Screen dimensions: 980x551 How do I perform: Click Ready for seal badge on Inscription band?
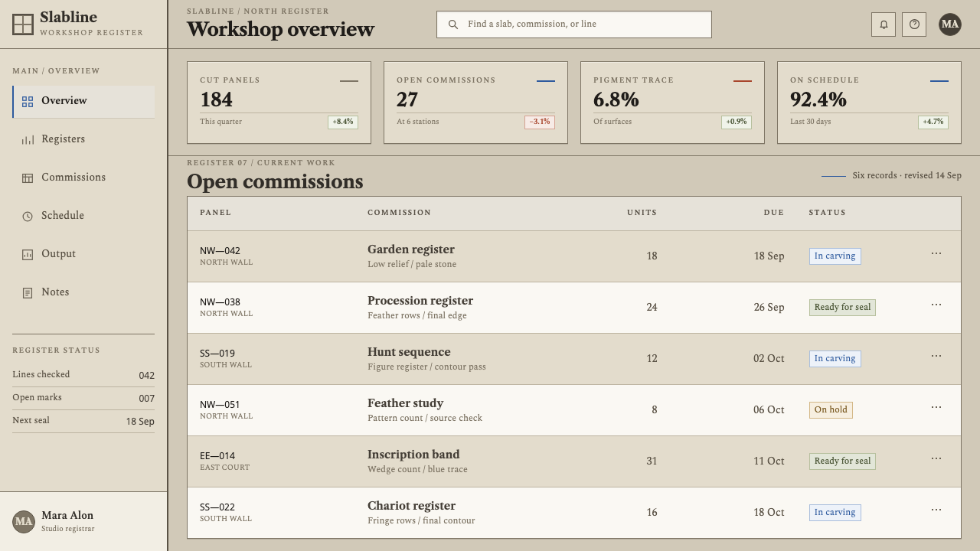842,461
